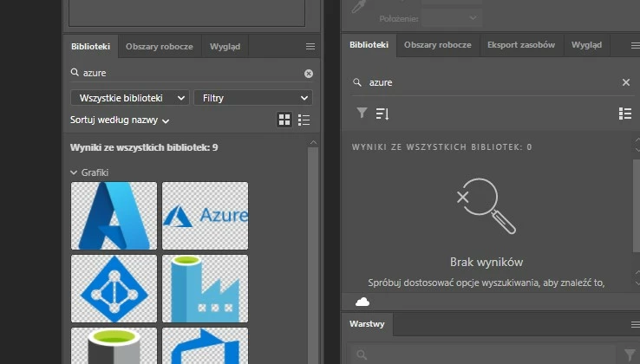Select Biblioteki tab in right panel

369,45
